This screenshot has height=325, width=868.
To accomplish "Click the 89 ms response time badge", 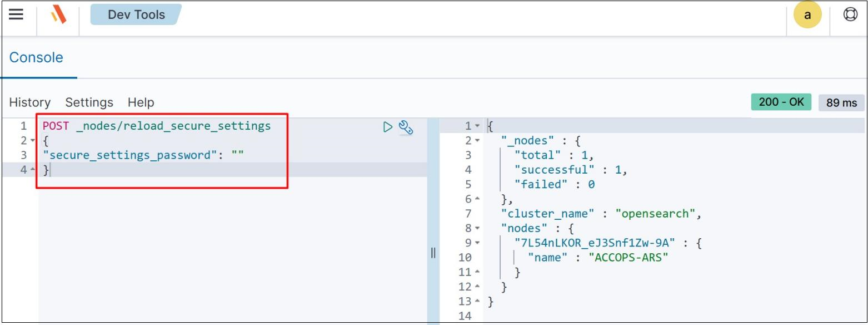I will coord(841,103).
